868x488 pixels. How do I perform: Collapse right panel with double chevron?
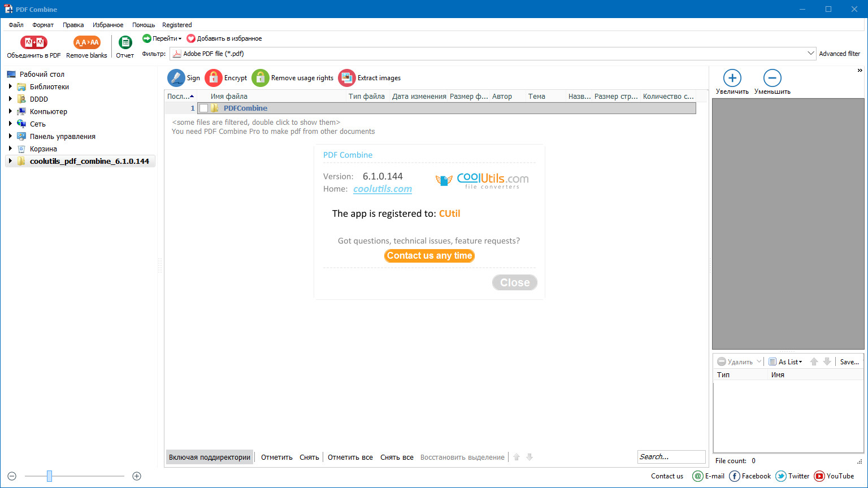click(861, 70)
